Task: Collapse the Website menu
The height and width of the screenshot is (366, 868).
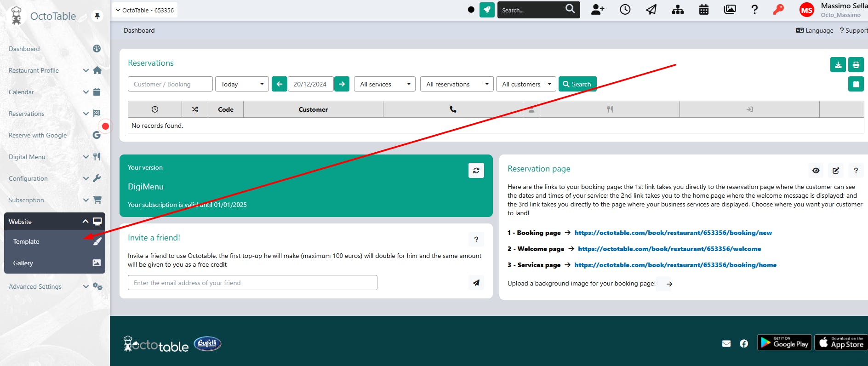Action: (x=55, y=222)
